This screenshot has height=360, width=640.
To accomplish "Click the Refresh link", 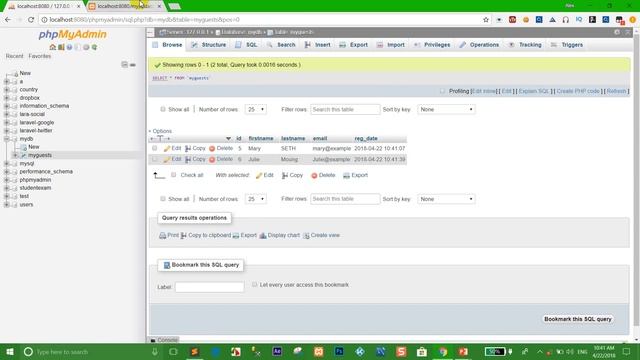I will click(616, 91).
